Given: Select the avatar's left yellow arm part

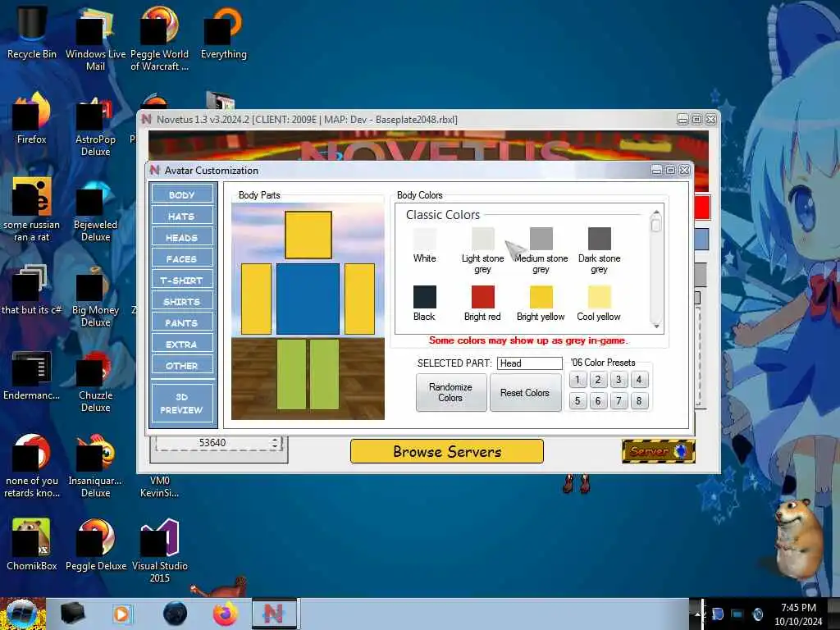Looking at the screenshot, I should 256,299.
